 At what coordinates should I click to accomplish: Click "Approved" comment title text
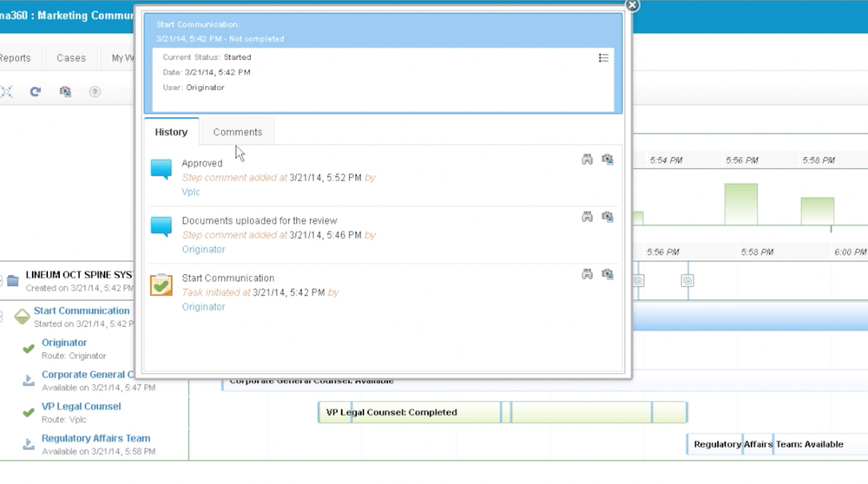tap(202, 163)
